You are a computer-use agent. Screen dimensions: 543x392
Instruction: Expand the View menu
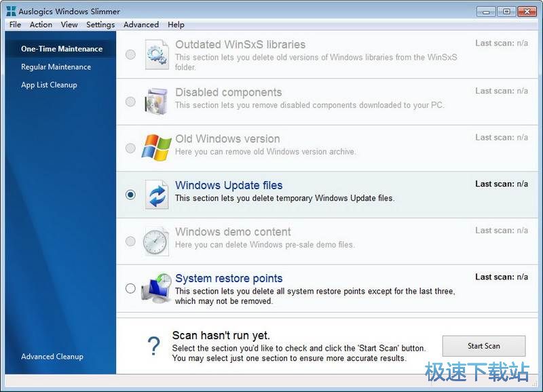pyautogui.click(x=69, y=24)
